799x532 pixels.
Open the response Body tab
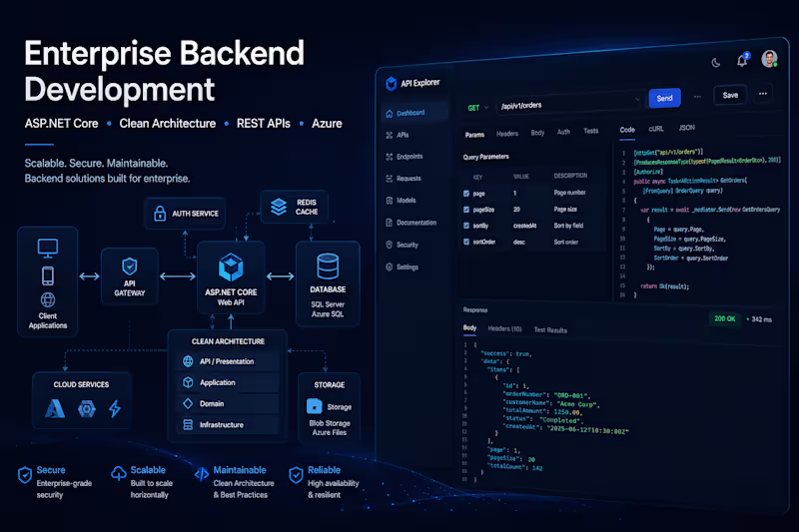[x=469, y=327]
